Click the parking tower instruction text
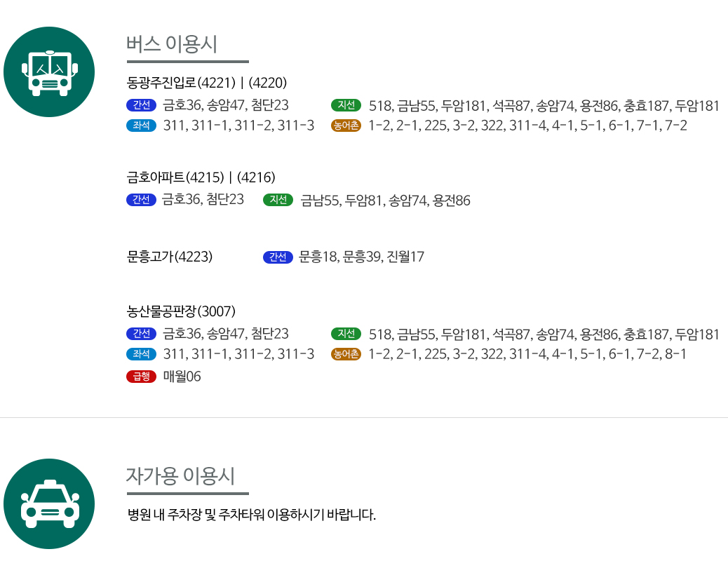 (x=251, y=515)
